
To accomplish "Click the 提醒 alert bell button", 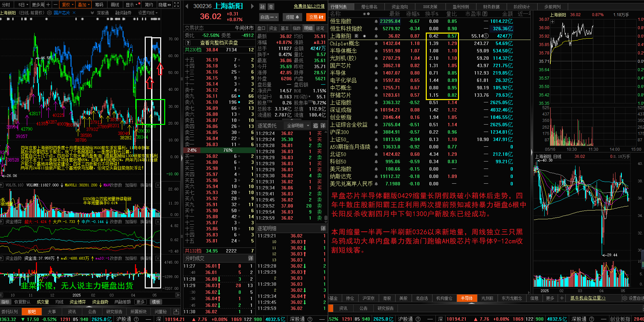I will click(x=292, y=17).
